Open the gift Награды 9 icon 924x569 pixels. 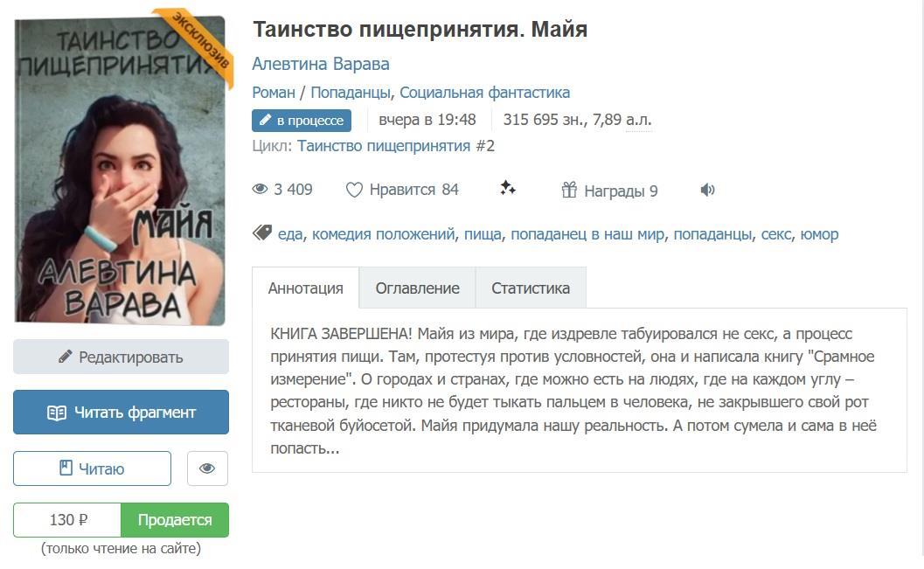tap(569, 190)
